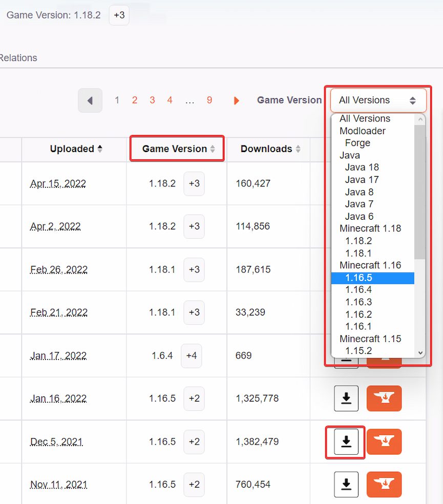This screenshot has height=504, width=443.
Task: Click the download icon for Jan 16, 2022 file
Action: pos(346,398)
